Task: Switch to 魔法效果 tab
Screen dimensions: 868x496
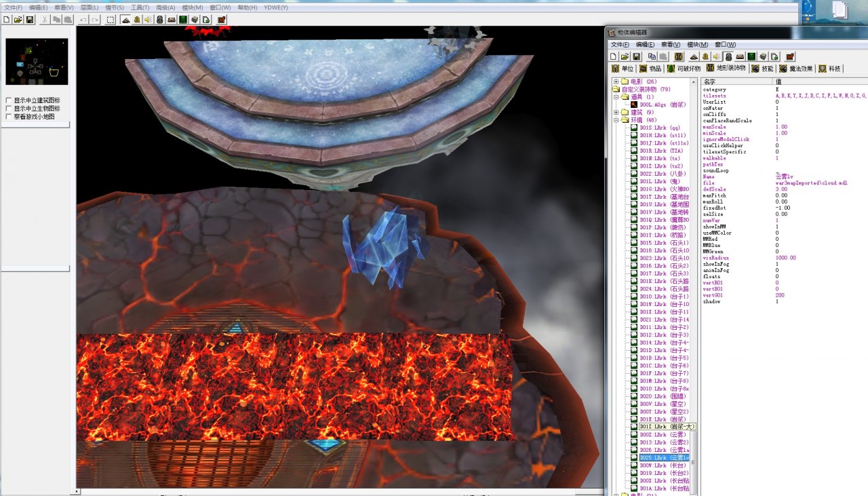Action: coord(796,69)
